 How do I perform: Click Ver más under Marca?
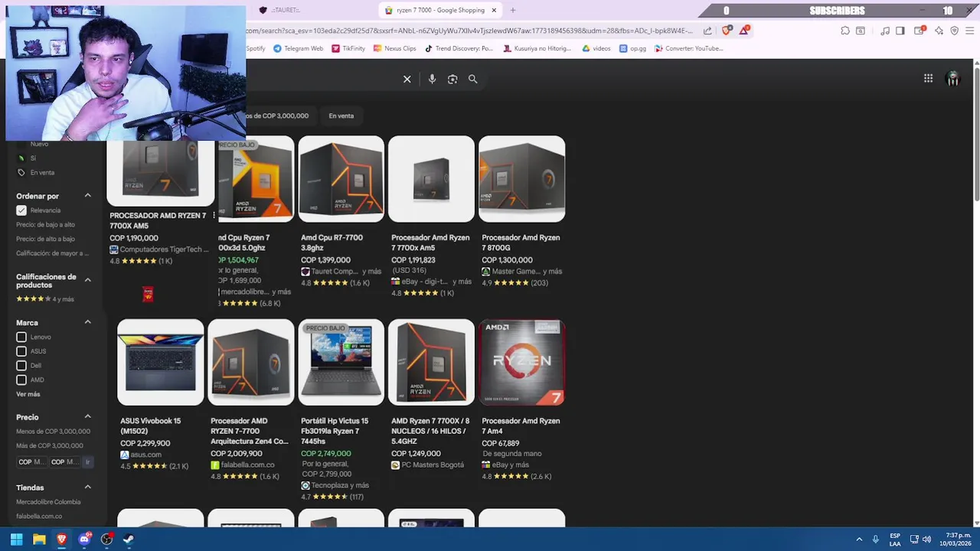[x=28, y=394]
